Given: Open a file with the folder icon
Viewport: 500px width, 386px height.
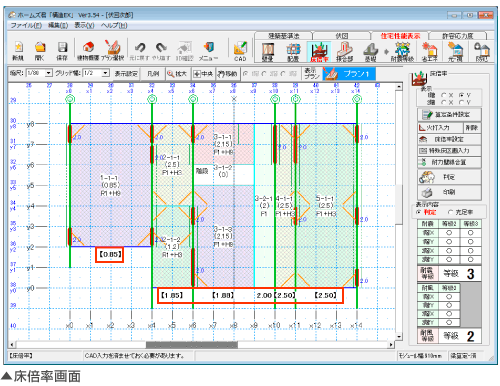Looking at the screenshot, I should (x=40, y=50).
